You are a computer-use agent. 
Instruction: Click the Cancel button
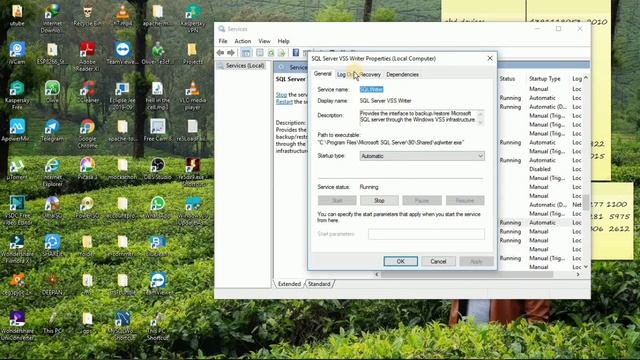pos(438,261)
